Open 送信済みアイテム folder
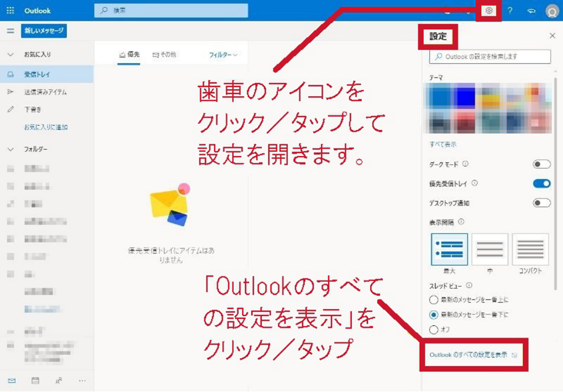Image resolution: width=563 pixels, height=392 pixels. 47,92
